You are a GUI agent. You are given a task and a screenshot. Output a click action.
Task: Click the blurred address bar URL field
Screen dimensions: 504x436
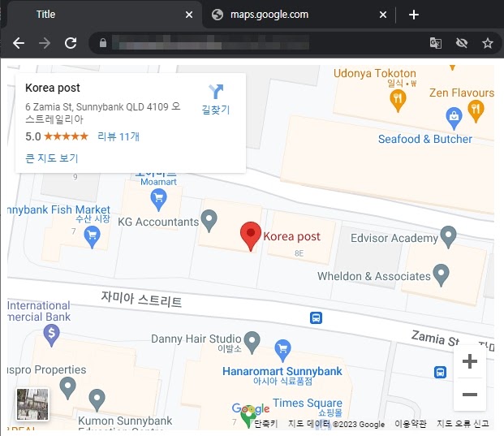(210, 43)
